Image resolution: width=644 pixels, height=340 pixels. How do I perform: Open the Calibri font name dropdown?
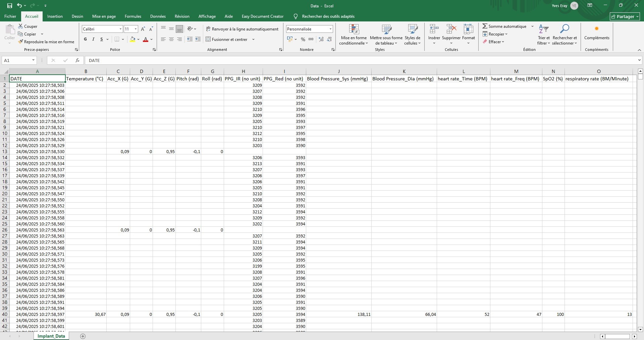click(x=120, y=29)
